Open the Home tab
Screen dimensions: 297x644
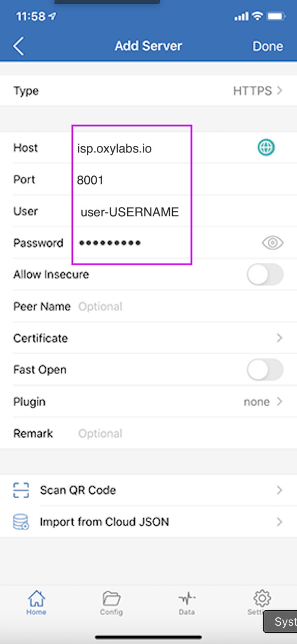pyautogui.click(x=36, y=603)
